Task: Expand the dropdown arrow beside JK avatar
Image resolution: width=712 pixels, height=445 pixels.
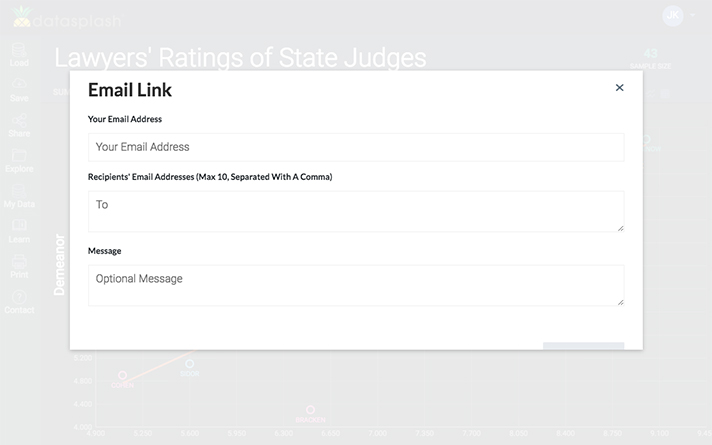Action: tap(692, 16)
